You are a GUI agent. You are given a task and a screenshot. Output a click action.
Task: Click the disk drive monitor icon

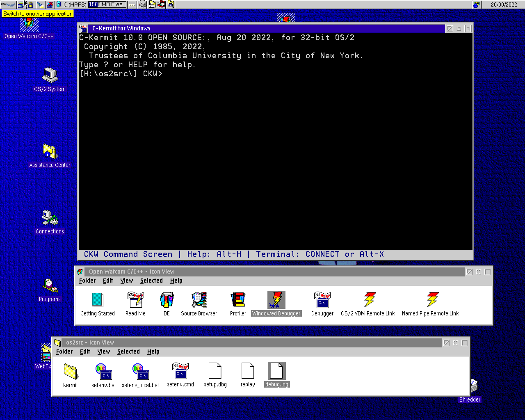[59, 5]
